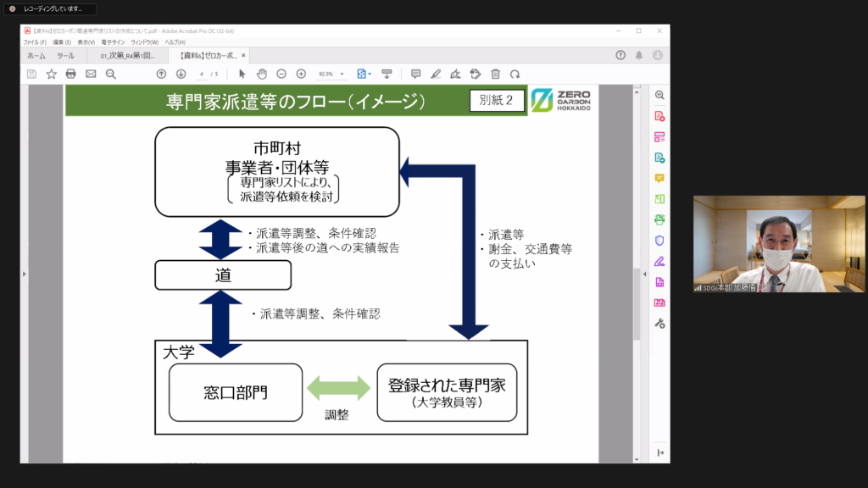The width and height of the screenshot is (868, 488).
Task: Click the page number input field
Action: [x=202, y=74]
